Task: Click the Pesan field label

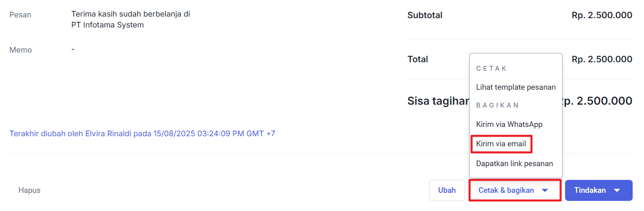Action: point(20,15)
